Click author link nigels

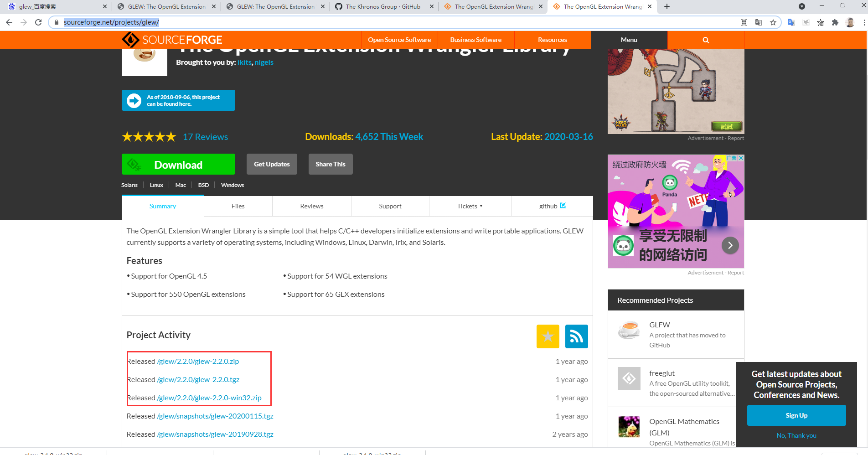(264, 62)
